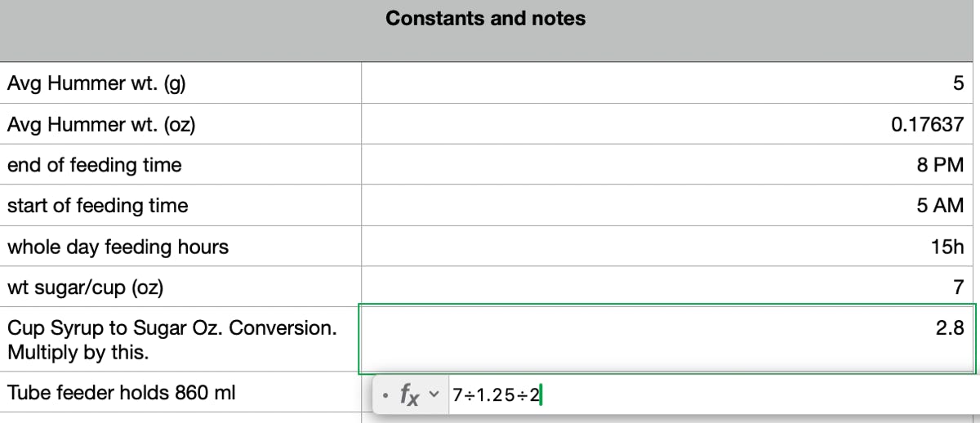This screenshot has width=980, height=423.
Task: Select the cell showing value 7
Action: (x=670, y=287)
